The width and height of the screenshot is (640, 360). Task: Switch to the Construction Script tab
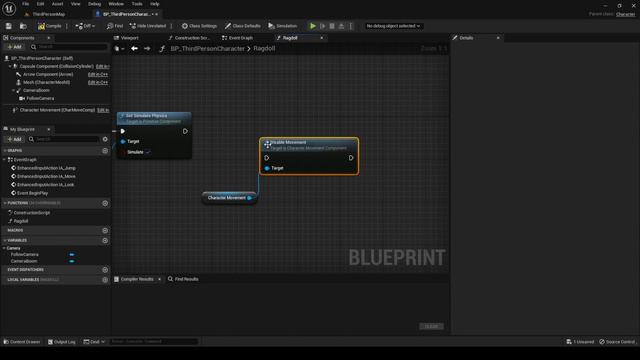coord(189,38)
